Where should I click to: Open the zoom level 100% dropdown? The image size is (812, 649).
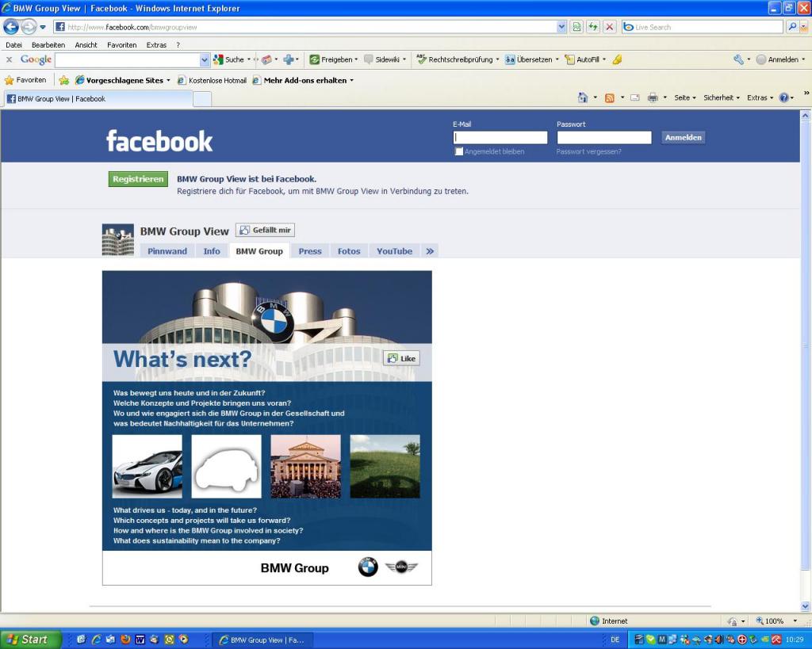(x=795, y=620)
